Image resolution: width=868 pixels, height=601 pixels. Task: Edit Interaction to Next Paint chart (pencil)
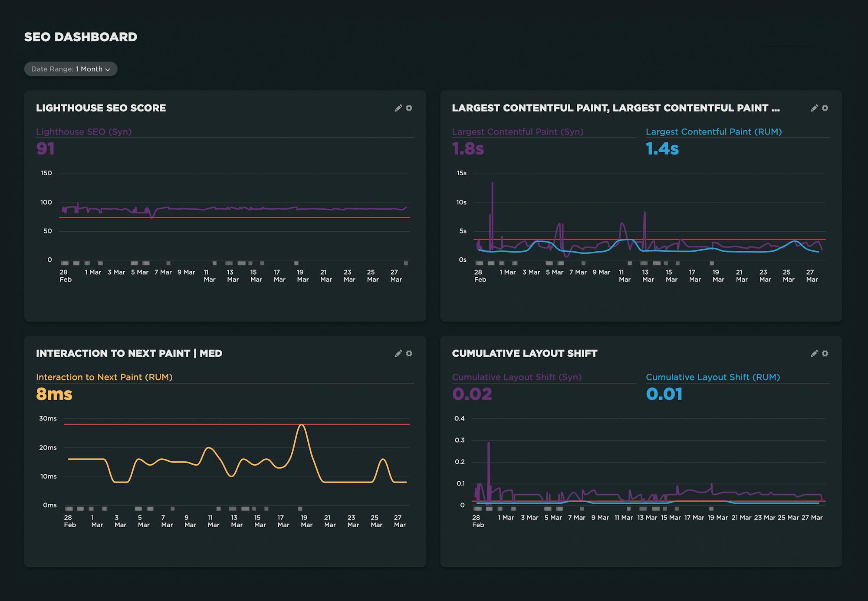(398, 354)
